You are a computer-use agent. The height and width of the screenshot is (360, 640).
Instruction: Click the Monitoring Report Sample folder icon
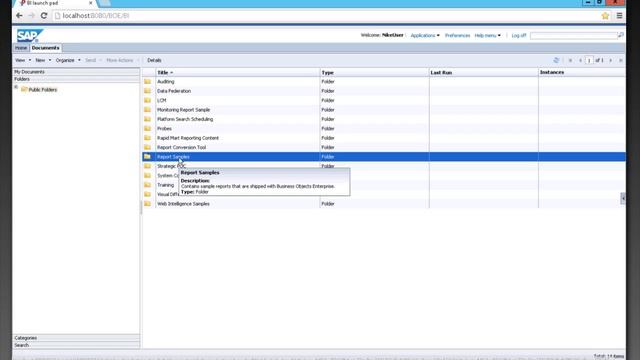coord(147,110)
